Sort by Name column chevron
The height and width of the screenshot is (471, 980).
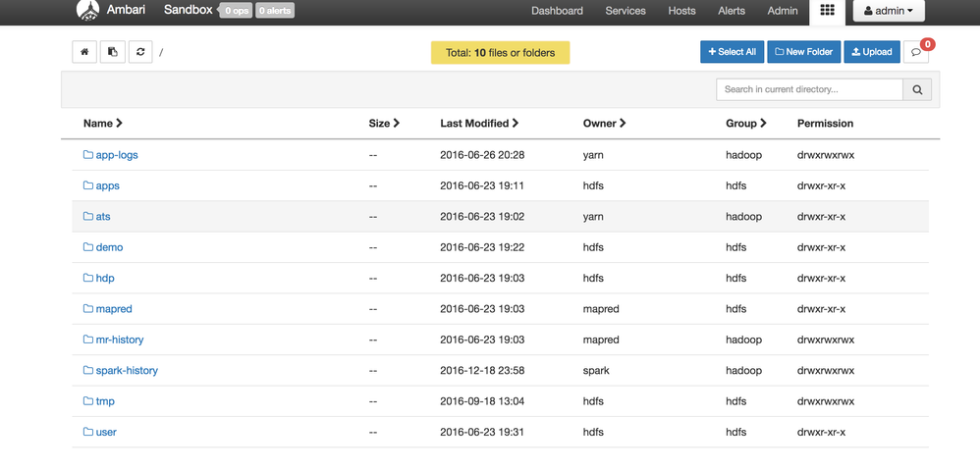[119, 124]
